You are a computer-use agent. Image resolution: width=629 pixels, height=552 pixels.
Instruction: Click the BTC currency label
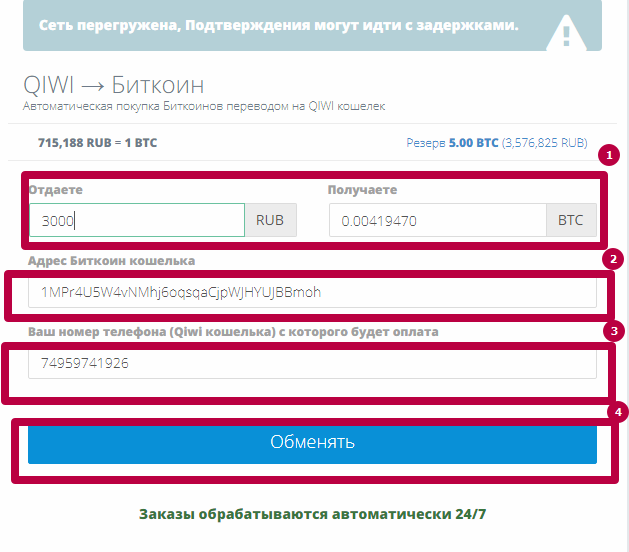(x=571, y=220)
